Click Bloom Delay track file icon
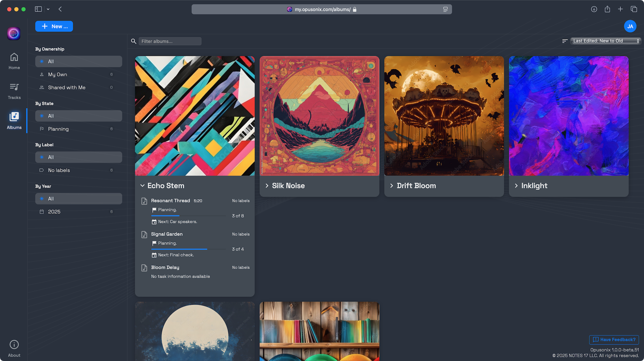This screenshot has height=361, width=644. point(144,268)
